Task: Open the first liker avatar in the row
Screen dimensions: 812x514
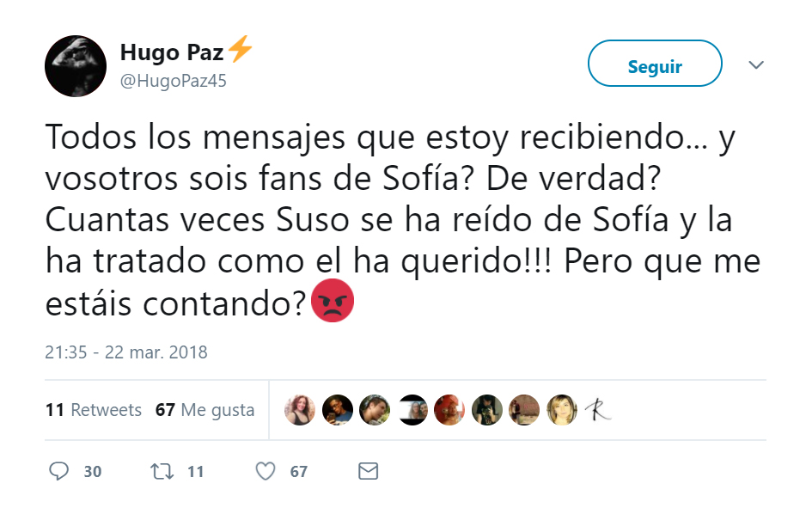Action: click(300, 410)
